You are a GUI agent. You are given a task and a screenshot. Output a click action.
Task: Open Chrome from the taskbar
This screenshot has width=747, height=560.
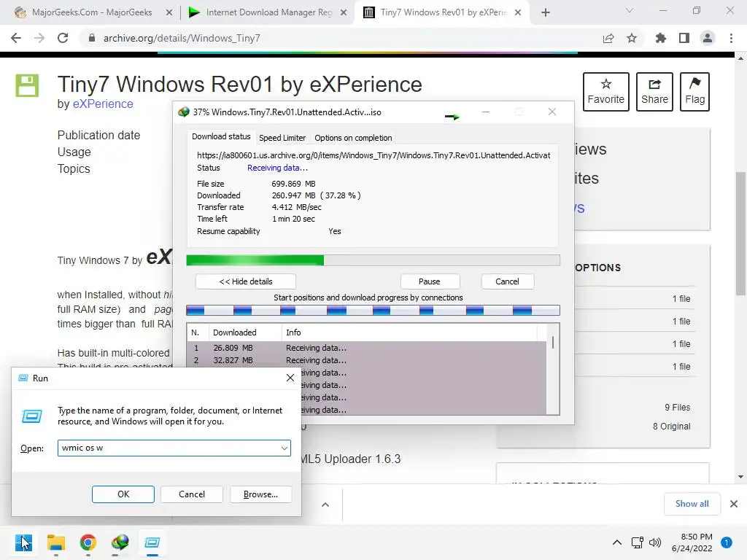pyautogui.click(x=88, y=542)
